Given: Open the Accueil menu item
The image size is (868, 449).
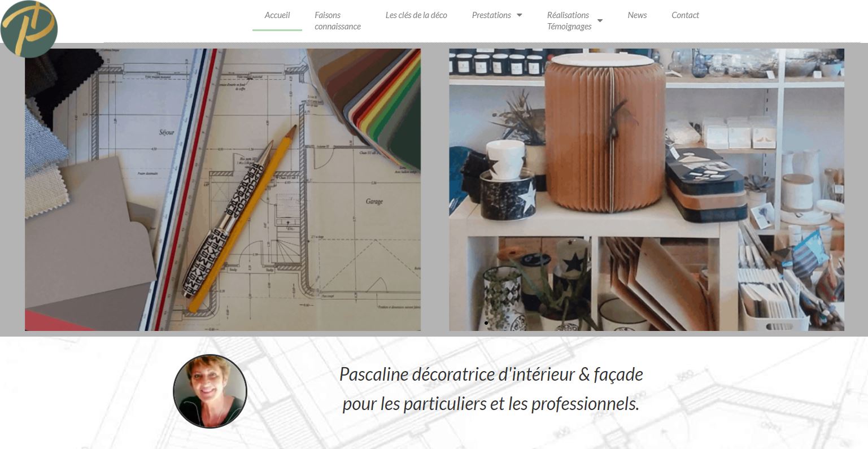Looking at the screenshot, I should pos(277,15).
